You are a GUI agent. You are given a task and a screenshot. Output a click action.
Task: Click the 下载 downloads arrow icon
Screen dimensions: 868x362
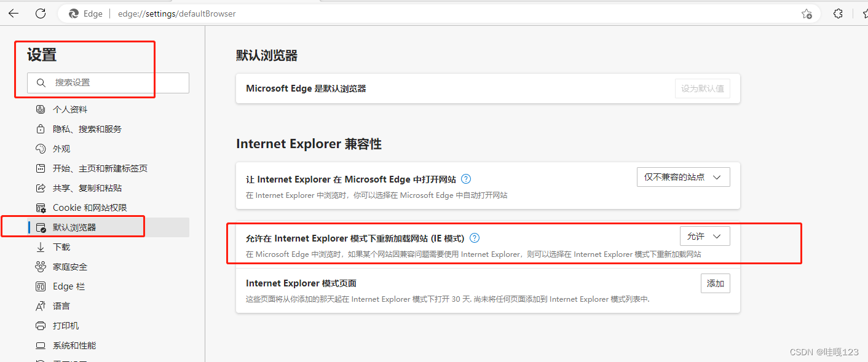click(40, 246)
